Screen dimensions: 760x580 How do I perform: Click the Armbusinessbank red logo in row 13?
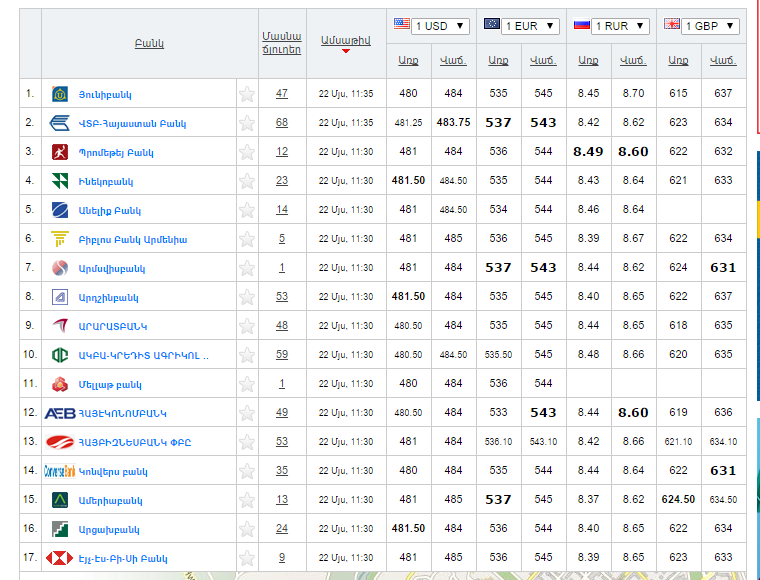[x=60, y=442]
